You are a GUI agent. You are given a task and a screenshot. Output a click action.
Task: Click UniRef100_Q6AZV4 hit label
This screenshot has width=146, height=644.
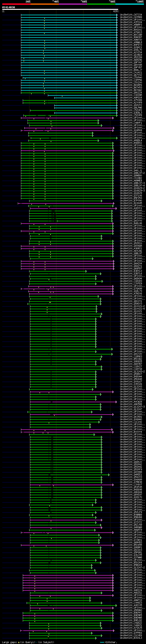click(x=131, y=263)
